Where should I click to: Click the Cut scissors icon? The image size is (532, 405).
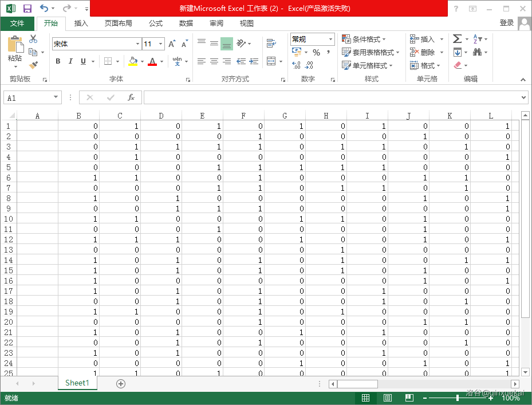[x=33, y=39]
